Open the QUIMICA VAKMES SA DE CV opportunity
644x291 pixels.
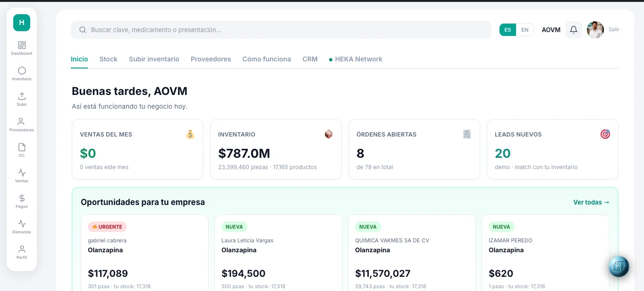[x=412, y=253]
